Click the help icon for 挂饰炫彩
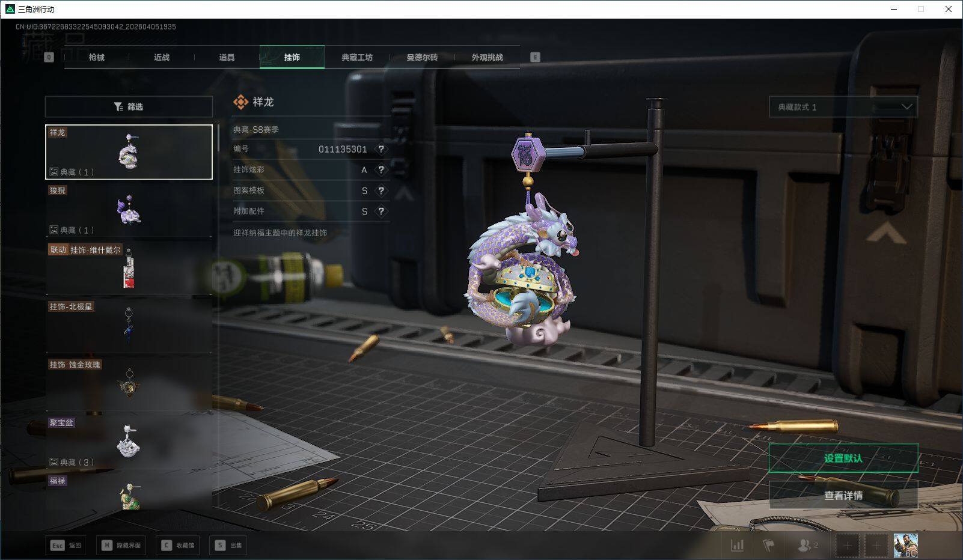 tap(381, 170)
